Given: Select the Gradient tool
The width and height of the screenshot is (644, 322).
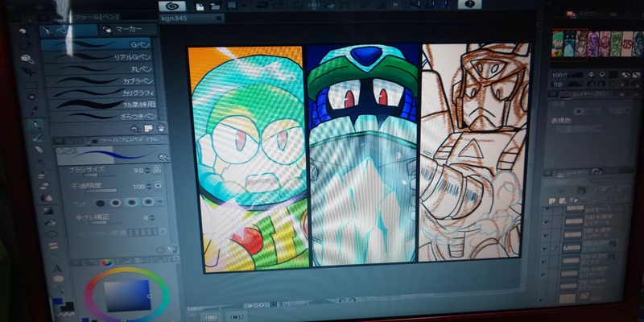Looking at the screenshot, I should coord(48,211).
